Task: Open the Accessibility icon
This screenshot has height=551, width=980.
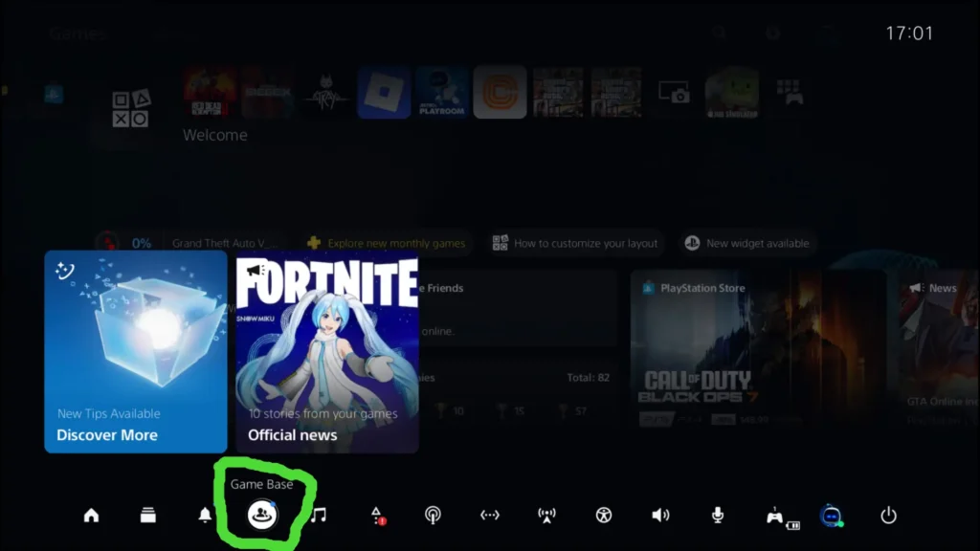Action: coord(603,516)
